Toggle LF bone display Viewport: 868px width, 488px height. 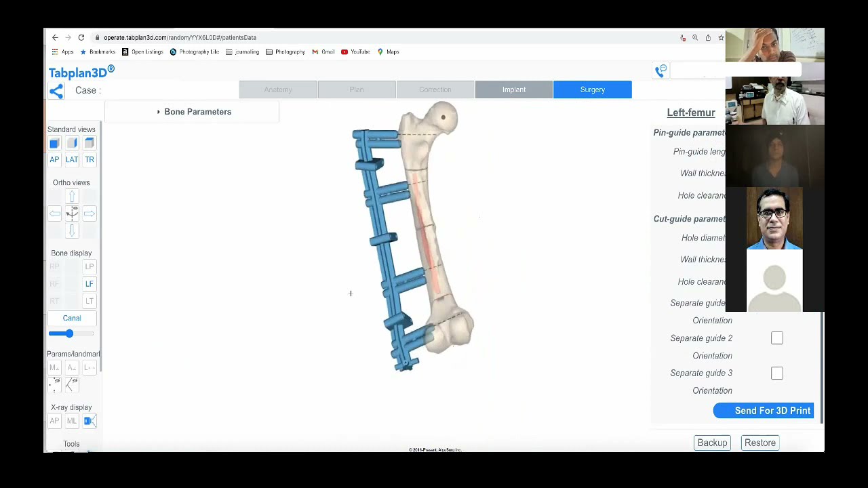point(90,284)
